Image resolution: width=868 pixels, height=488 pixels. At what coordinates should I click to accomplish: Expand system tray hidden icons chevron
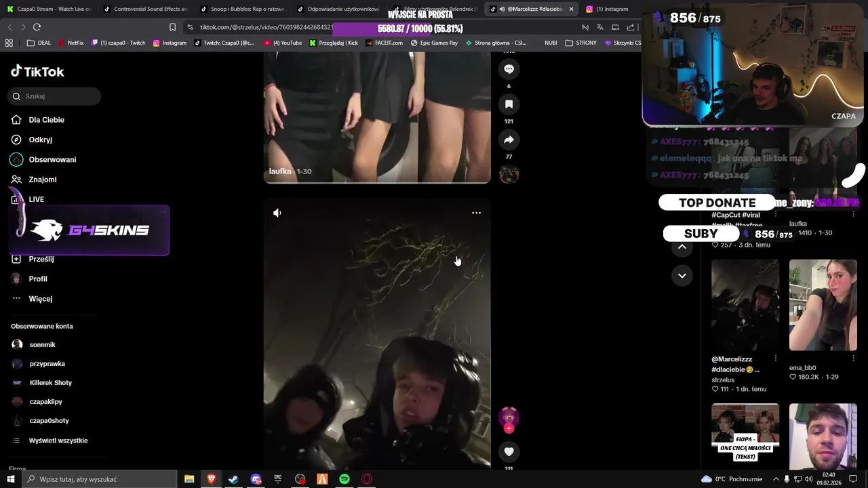pos(776,479)
